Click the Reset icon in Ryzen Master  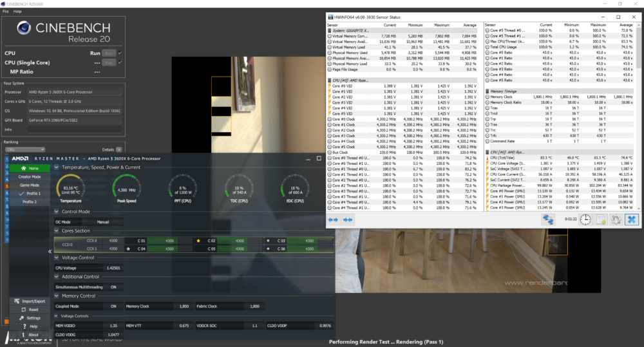[23, 310]
